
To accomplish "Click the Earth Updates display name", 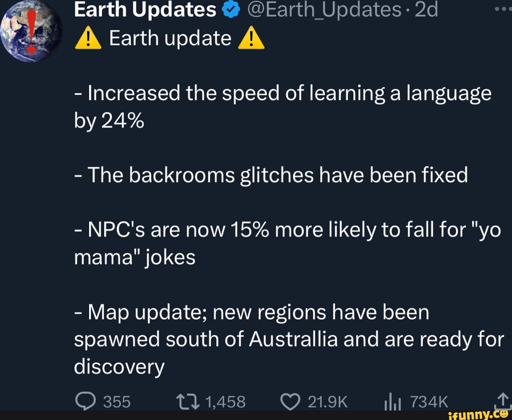I will [x=146, y=9].
